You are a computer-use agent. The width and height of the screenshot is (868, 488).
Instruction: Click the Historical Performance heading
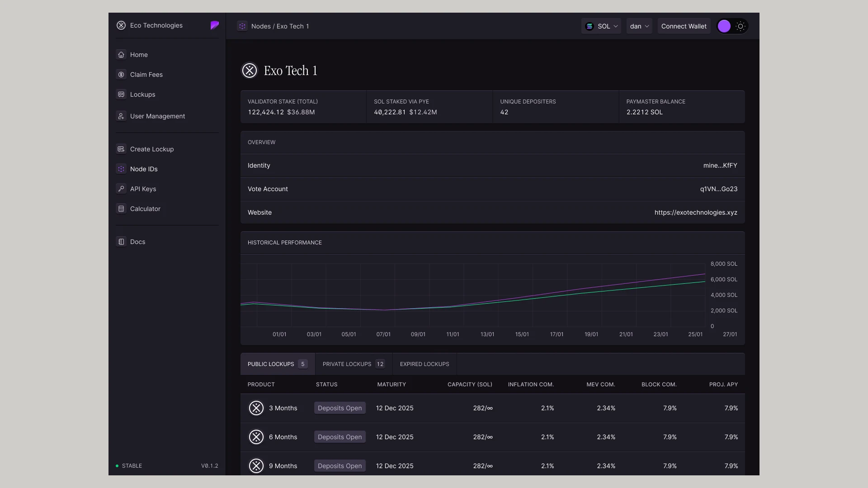pyautogui.click(x=285, y=243)
